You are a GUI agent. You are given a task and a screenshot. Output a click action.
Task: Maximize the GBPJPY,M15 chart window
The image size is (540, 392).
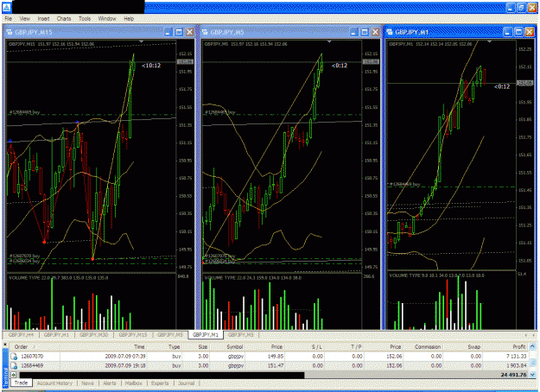pyautogui.click(x=179, y=32)
